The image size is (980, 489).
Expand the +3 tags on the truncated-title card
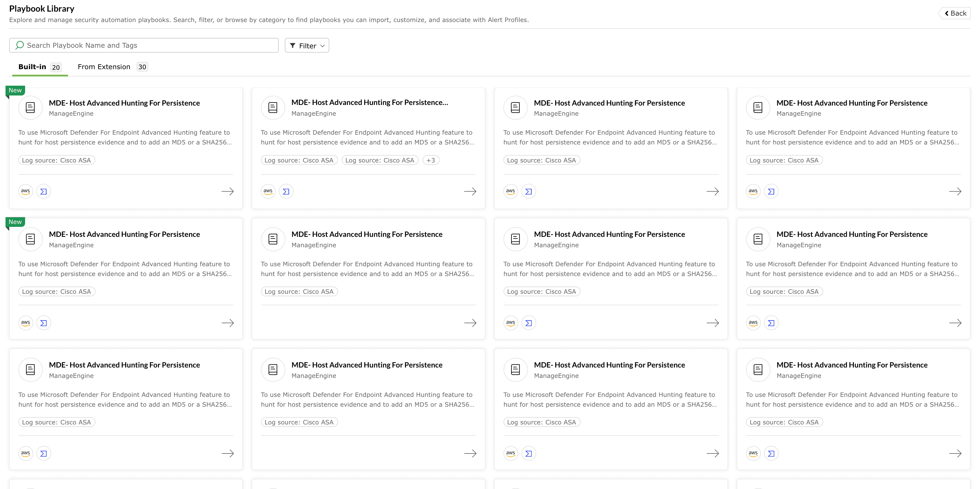[x=431, y=160]
